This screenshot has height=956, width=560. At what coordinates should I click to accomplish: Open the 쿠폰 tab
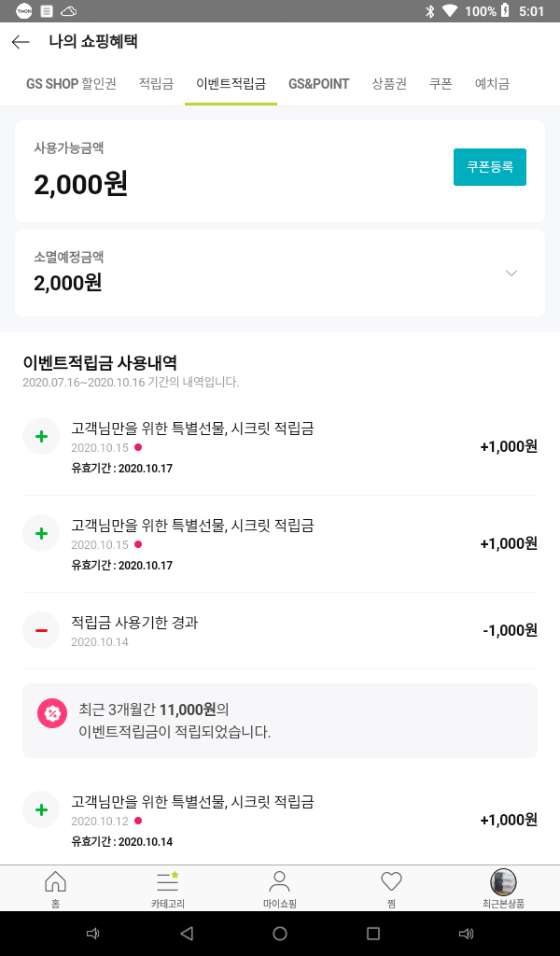[441, 84]
